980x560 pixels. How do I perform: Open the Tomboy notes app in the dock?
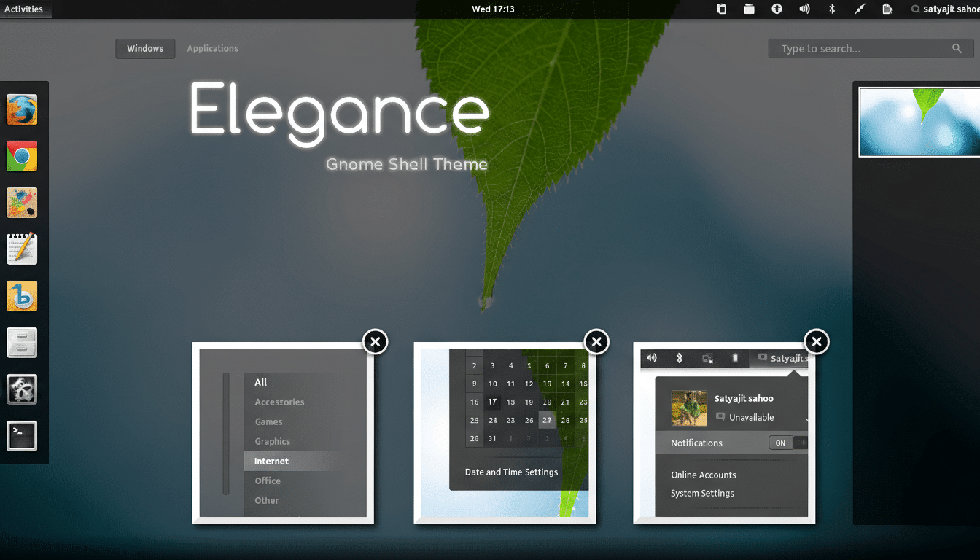(22, 249)
